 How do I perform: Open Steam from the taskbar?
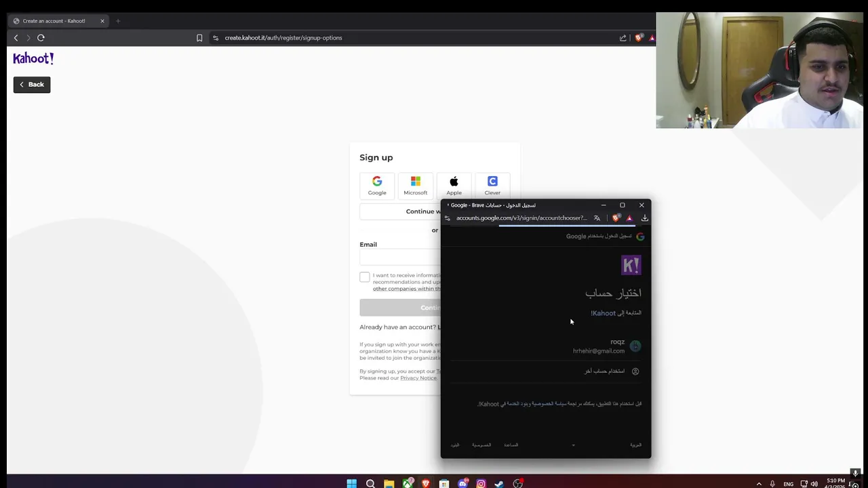tap(499, 483)
